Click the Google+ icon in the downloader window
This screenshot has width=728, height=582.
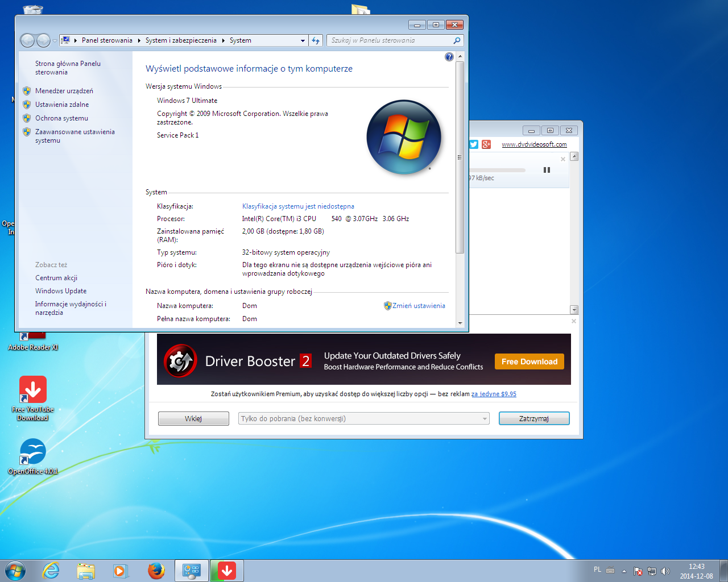486,144
